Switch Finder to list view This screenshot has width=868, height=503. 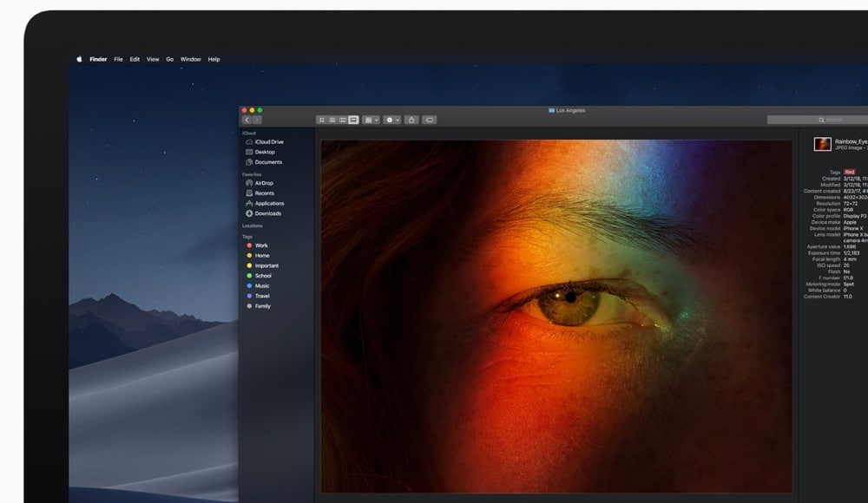point(332,120)
